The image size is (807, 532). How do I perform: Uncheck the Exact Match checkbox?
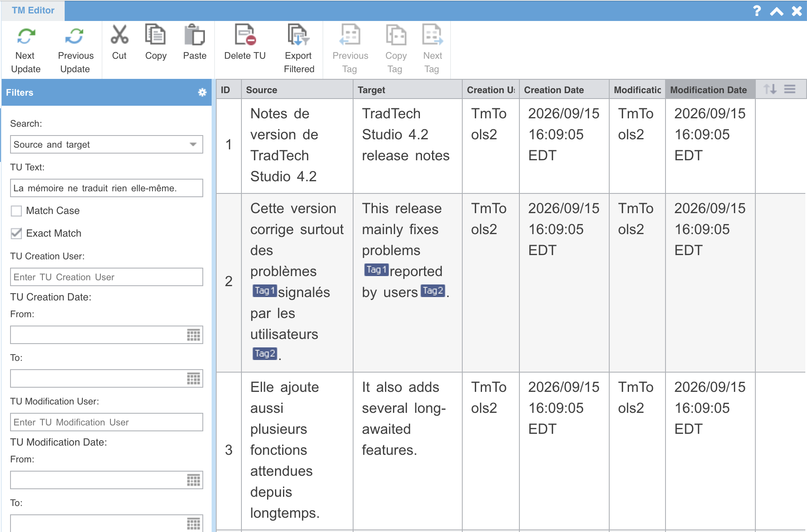point(16,233)
